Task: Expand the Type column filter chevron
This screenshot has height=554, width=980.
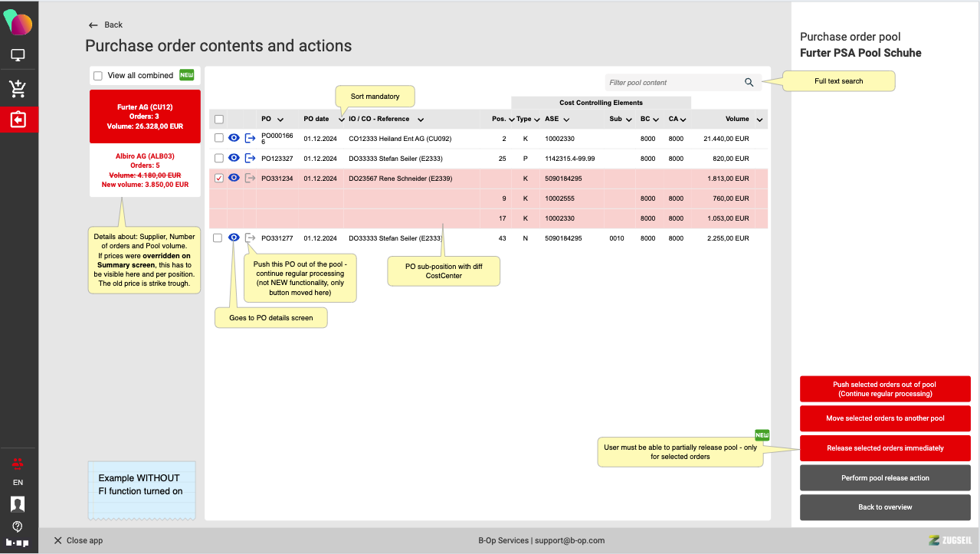Action: coord(536,120)
